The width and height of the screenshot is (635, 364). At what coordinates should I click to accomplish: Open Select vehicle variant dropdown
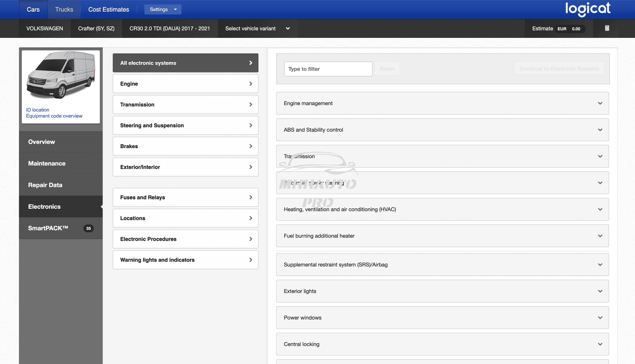pyautogui.click(x=257, y=28)
